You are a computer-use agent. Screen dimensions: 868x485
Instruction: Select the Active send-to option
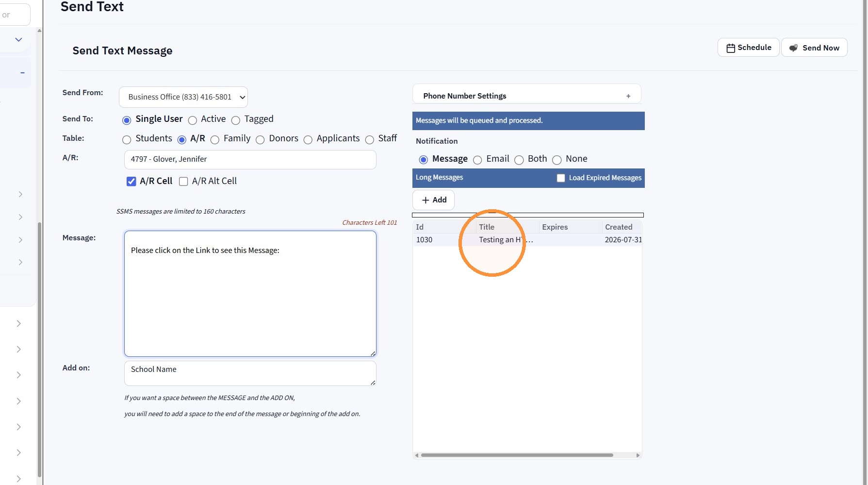click(x=193, y=120)
